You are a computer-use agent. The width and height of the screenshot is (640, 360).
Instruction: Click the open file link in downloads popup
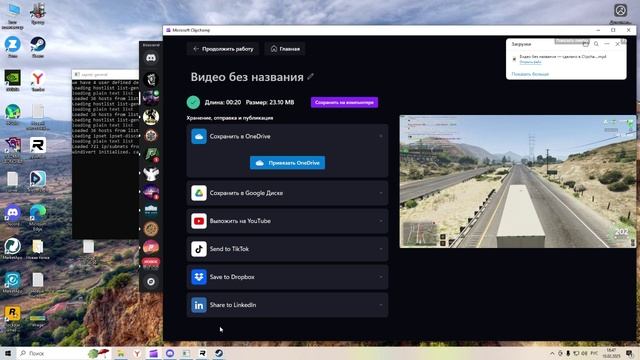pos(530,62)
